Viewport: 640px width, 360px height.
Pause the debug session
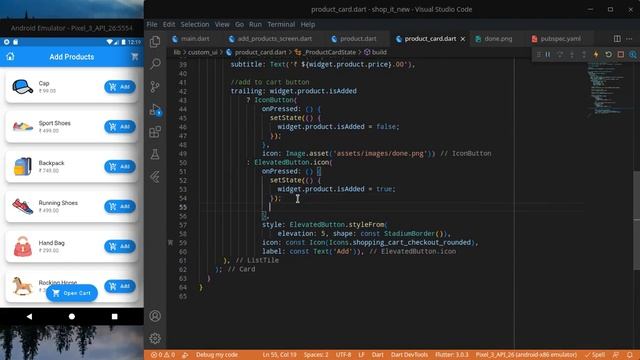tap(548, 54)
